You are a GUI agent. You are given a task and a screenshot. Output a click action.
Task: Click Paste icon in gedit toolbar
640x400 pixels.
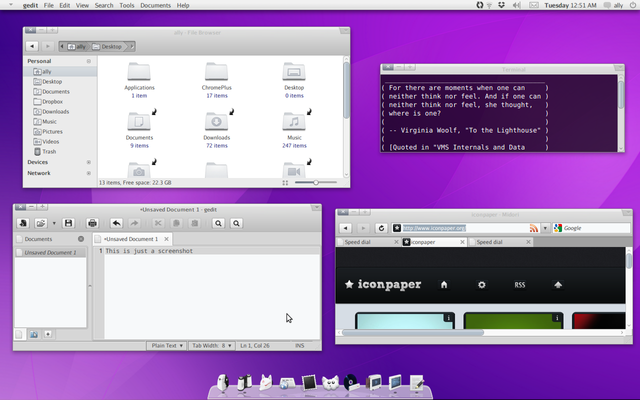click(x=195, y=223)
